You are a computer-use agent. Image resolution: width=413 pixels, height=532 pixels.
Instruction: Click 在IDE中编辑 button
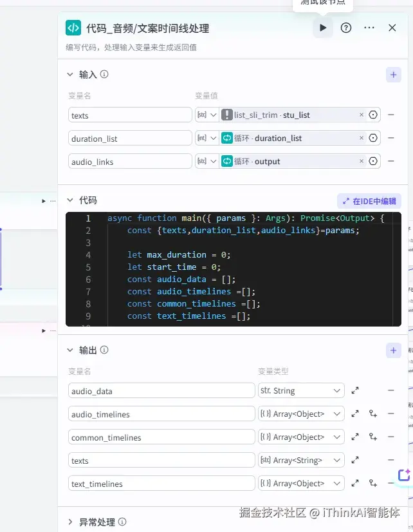click(369, 201)
